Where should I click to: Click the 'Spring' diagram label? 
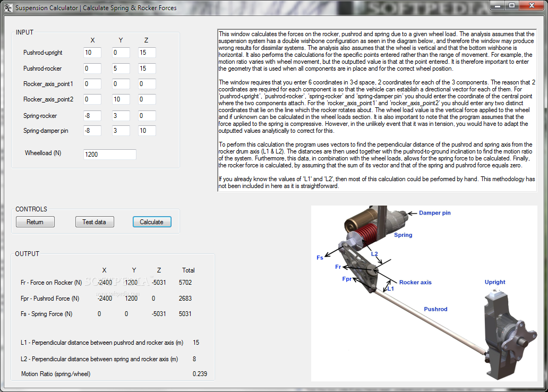coord(403,235)
